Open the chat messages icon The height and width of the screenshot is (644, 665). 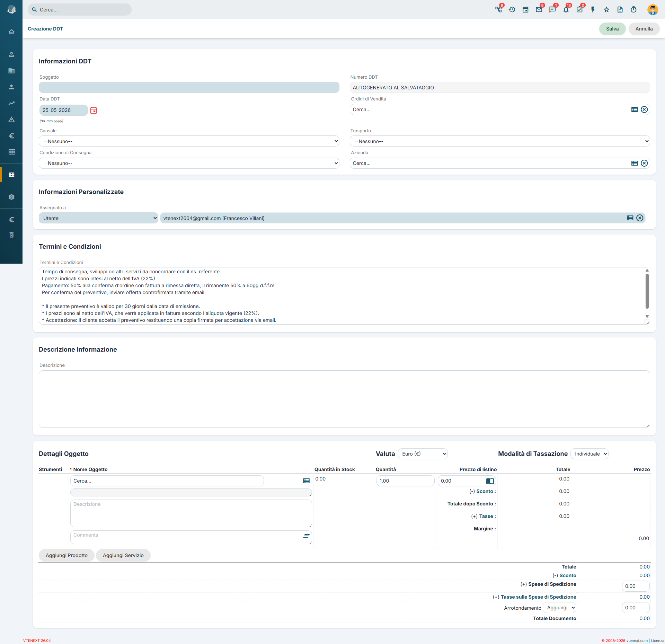pyautogui.click(x=552, y=10)
